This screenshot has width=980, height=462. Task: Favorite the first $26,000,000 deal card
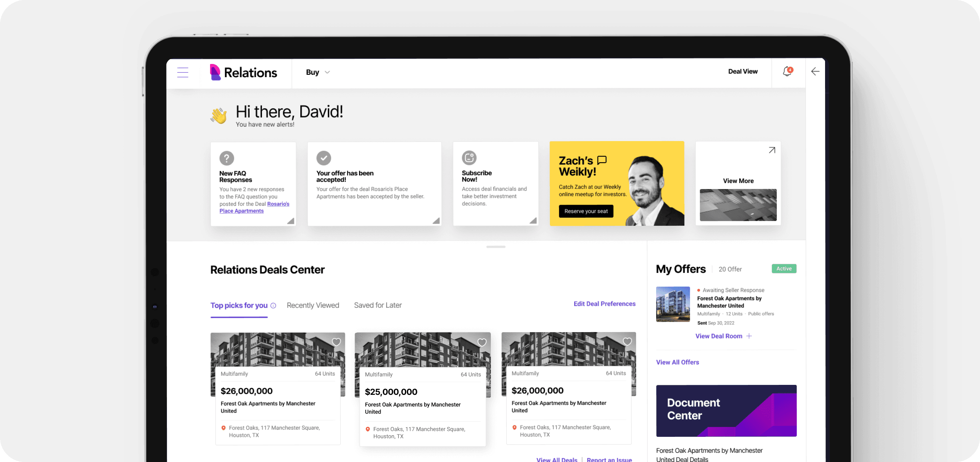coord(336,342)
